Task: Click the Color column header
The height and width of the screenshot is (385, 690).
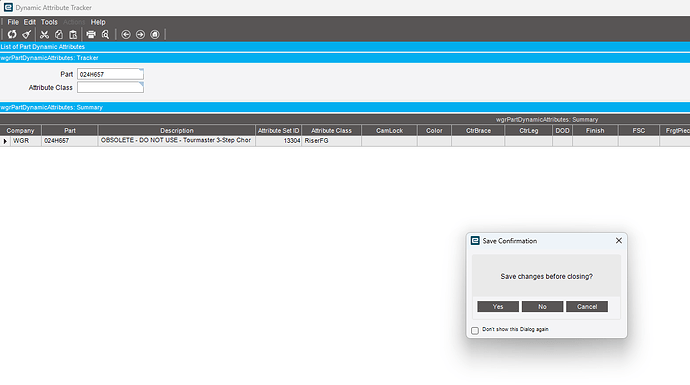Action: (x=434, y=130)
